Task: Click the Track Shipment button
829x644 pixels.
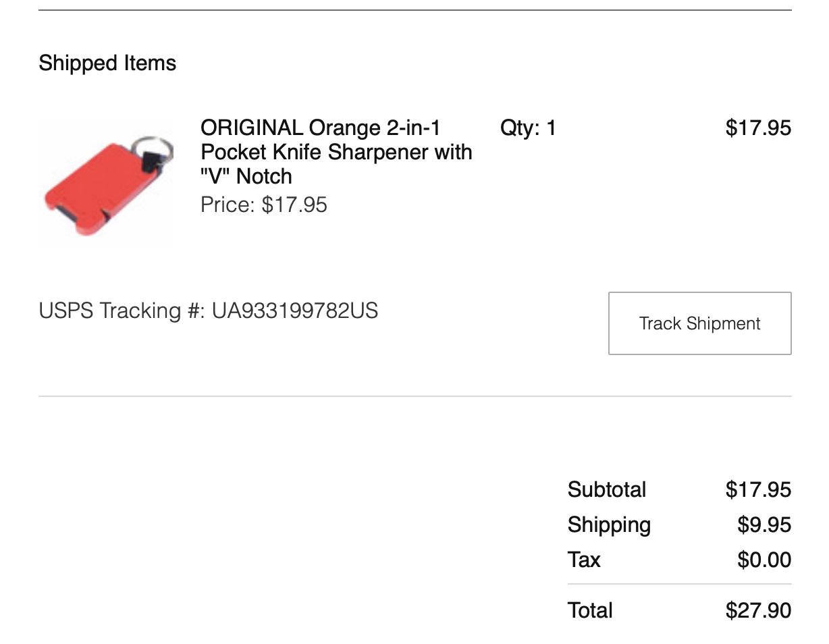Action: (x=699, y=323)
